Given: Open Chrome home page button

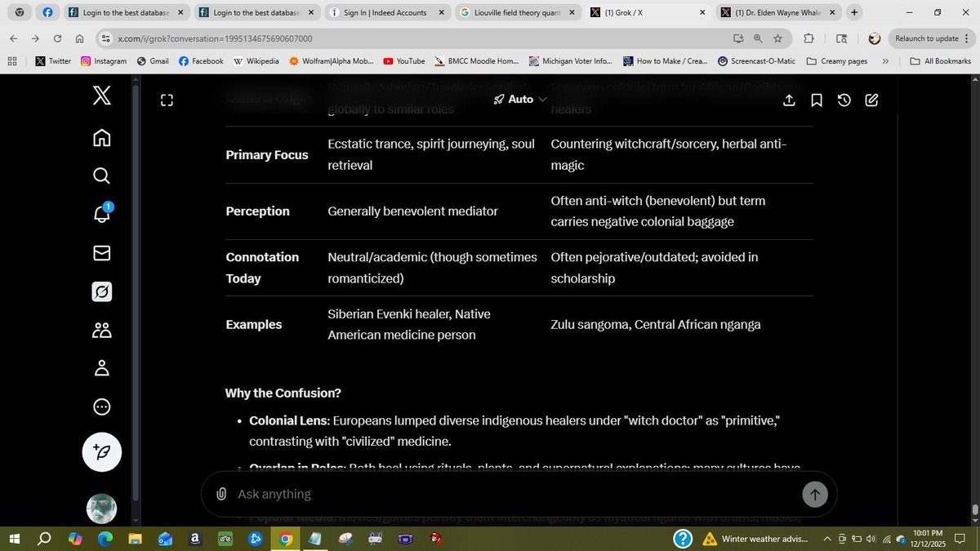Looking at the screenshot, I should (79, 38).
